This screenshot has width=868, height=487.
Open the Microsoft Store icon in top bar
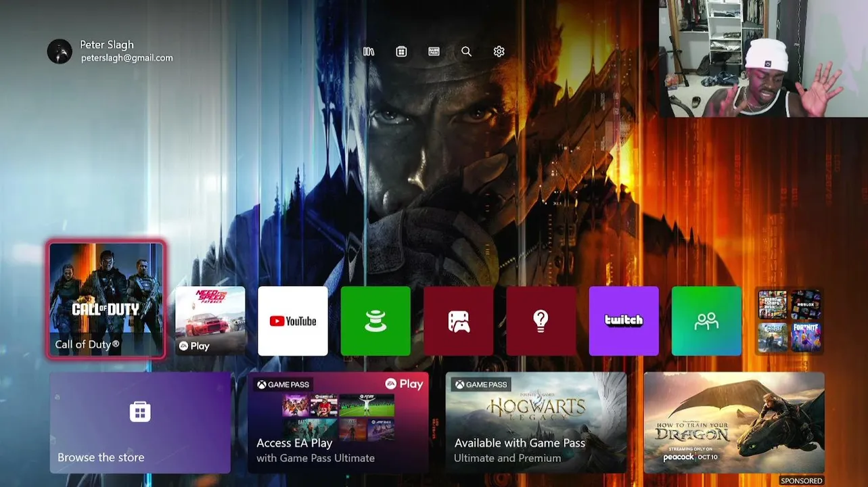point(401,51)
